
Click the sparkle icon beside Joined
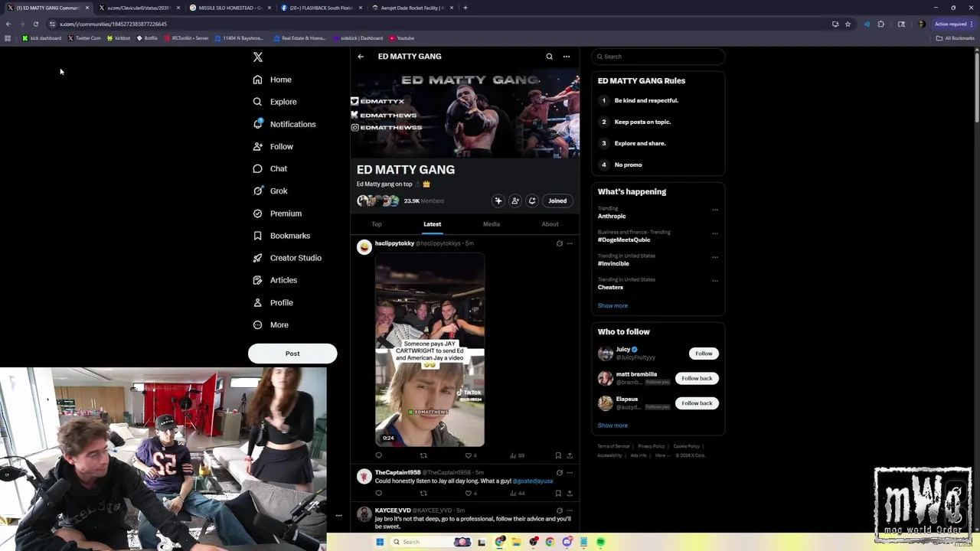[498, 201]
